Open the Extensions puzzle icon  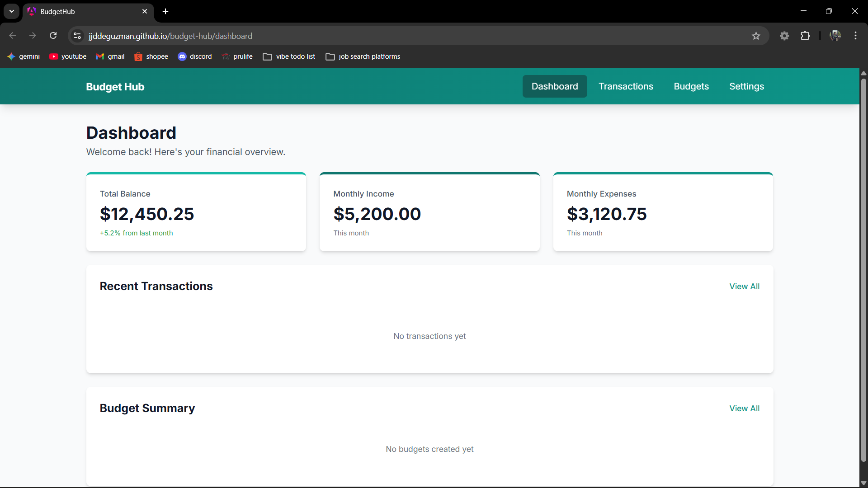pos(805,36)
